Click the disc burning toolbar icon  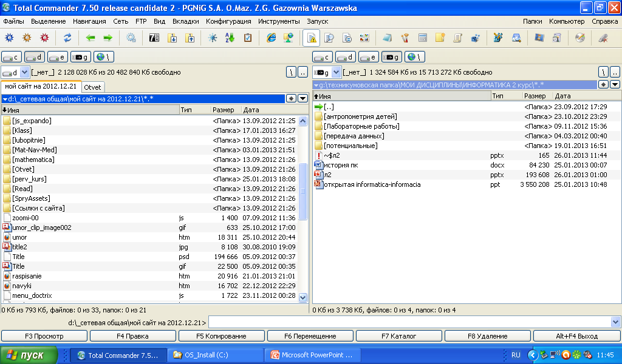(580, 38)
